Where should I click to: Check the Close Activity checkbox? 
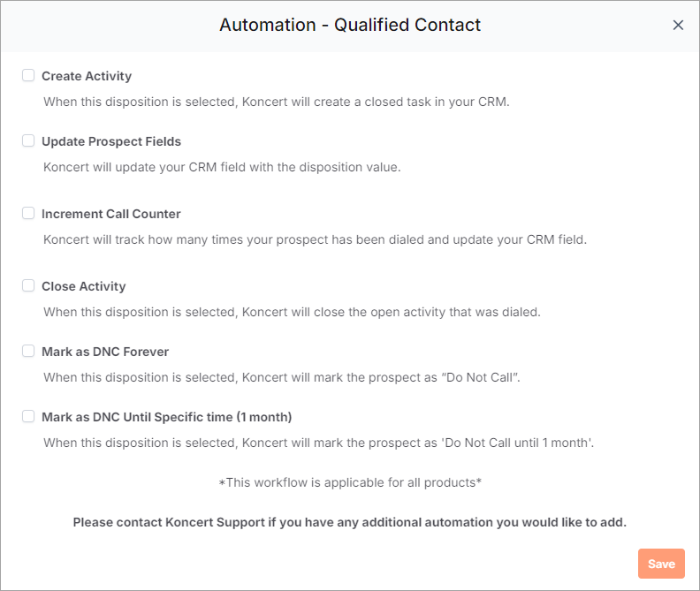coord(28,285)
